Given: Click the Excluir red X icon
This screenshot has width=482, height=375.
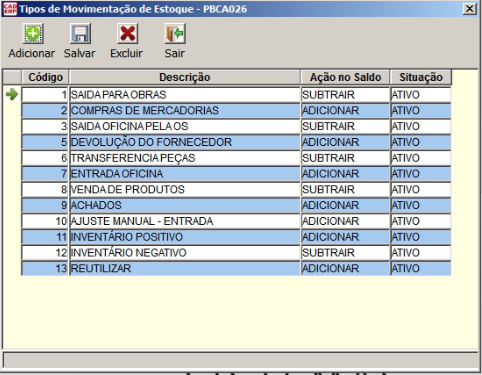Looking at the screenshot, I should pos(128,34).
